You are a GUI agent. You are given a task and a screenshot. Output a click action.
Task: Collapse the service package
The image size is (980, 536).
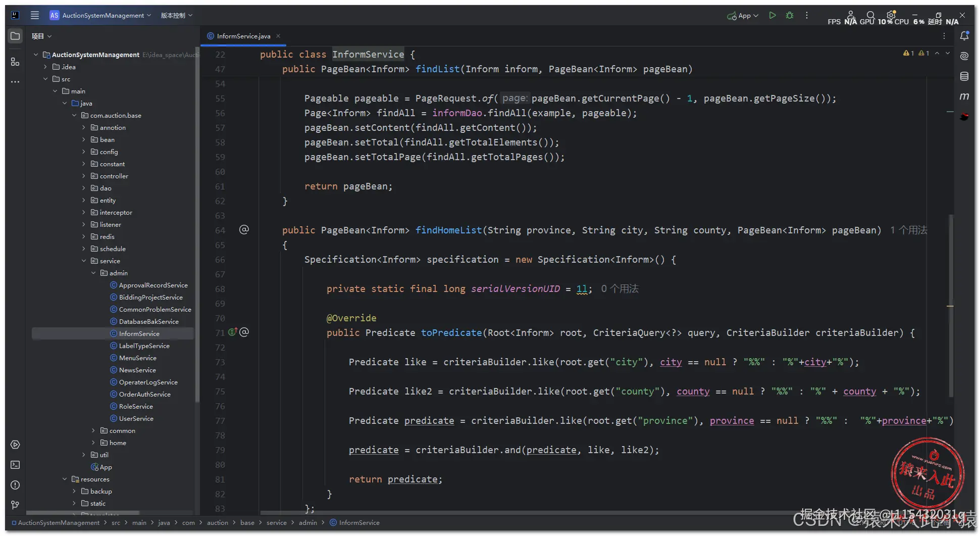84,261
